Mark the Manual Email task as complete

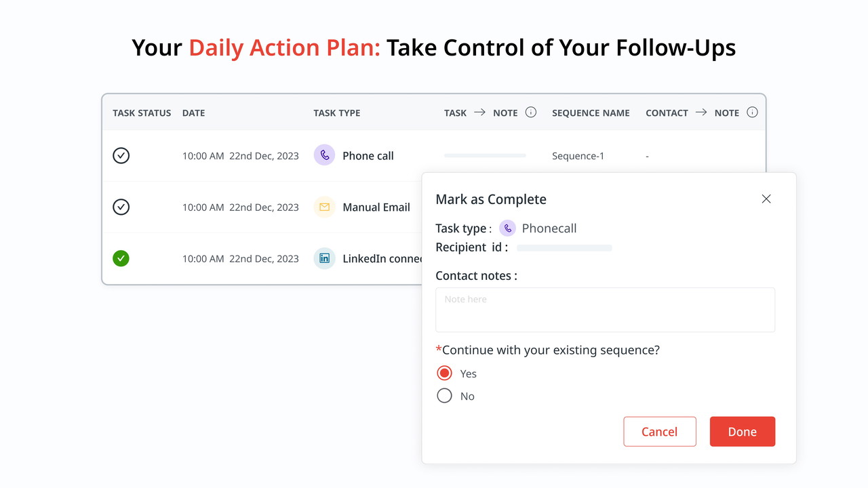121,207
